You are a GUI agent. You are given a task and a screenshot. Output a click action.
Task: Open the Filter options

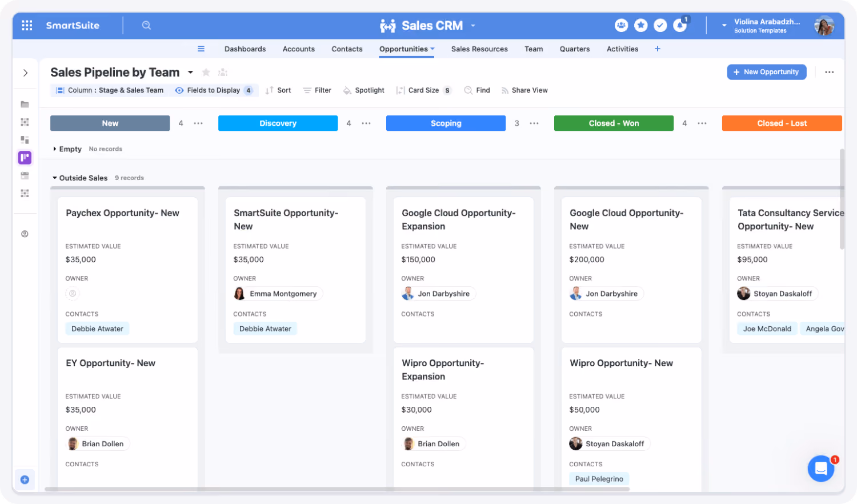(x=317, y=90)
